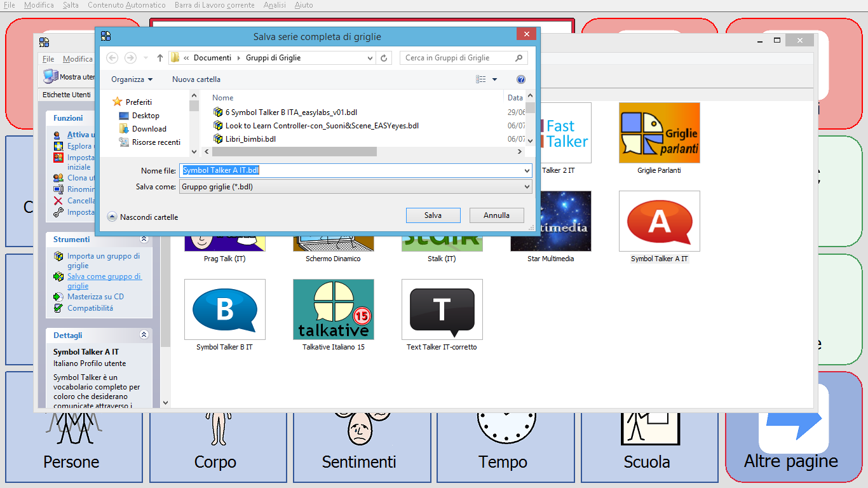Hide folders with Nascondi cartelle
The width and height of the screenshot is (868, 488).
point(143,217)
